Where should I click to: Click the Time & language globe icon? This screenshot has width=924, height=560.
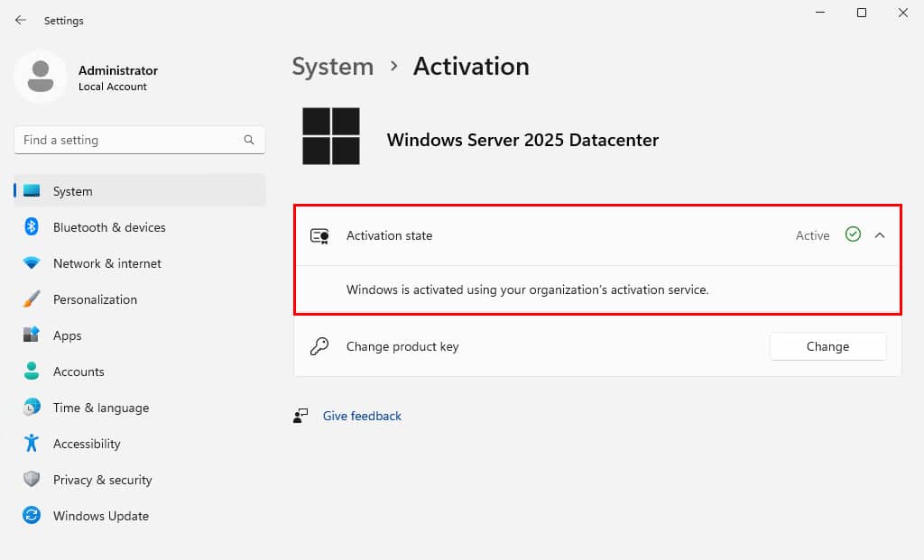(32, 407)
